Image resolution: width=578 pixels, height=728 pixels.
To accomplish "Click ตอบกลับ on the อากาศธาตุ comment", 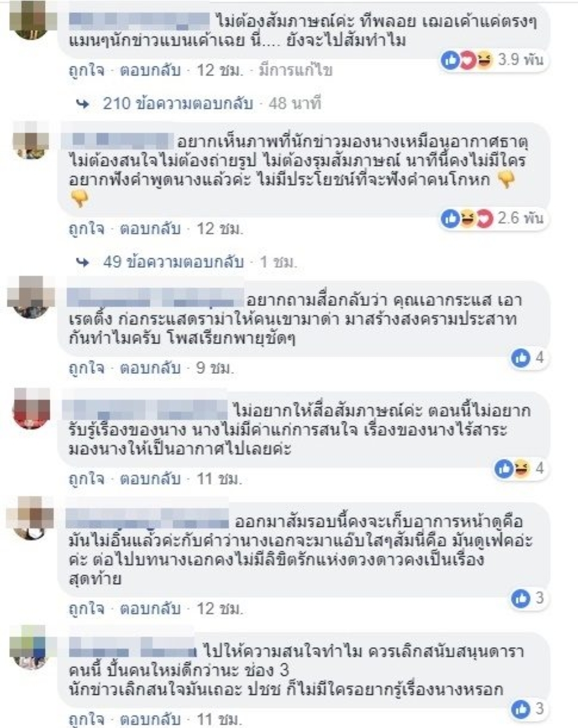I will point(150,229).
